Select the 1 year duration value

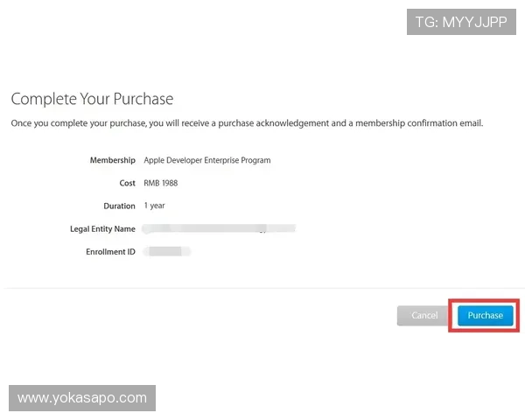(x=154, y=206)
